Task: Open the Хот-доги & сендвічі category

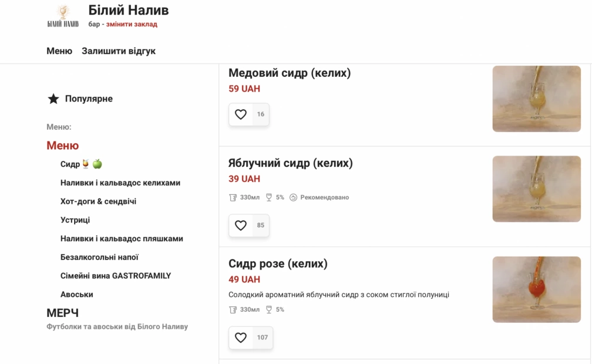Action: point(98,201)
